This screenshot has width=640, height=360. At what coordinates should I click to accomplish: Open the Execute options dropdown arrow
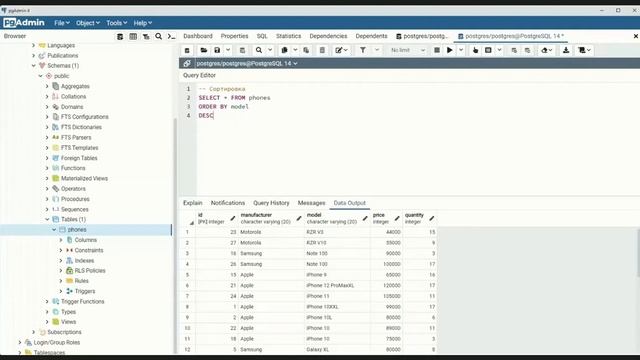pyautogui.click(x=461, y=50)
